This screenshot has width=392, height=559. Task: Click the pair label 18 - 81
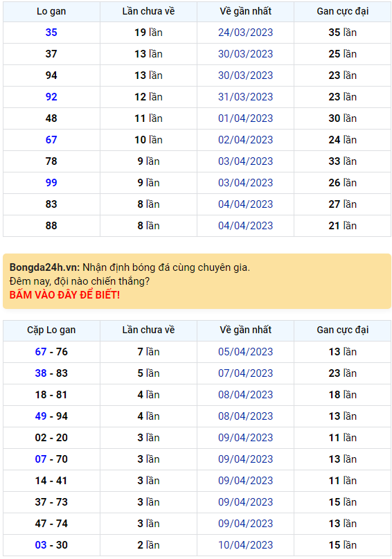click(51, 395)
